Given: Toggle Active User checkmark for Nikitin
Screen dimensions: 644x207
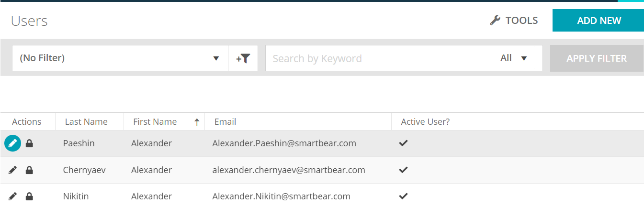Looking at the screenshot, I should point(404,196).
